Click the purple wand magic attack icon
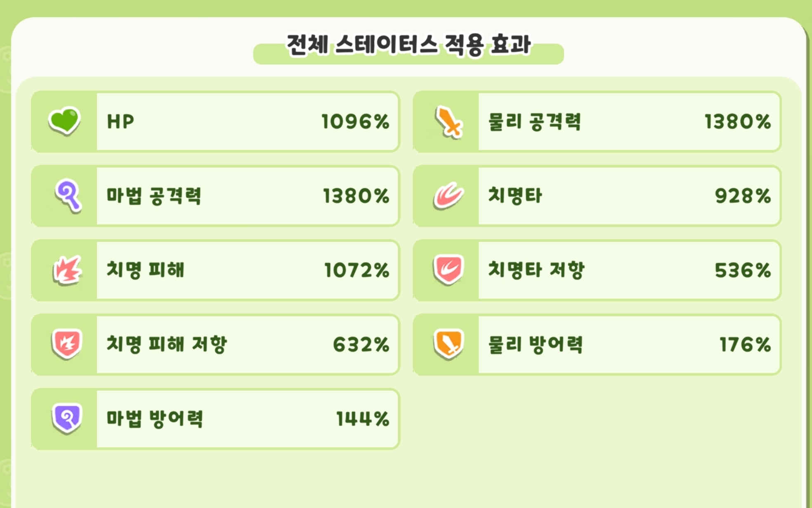Screen dimensions: 812x508 coord(67,196)
